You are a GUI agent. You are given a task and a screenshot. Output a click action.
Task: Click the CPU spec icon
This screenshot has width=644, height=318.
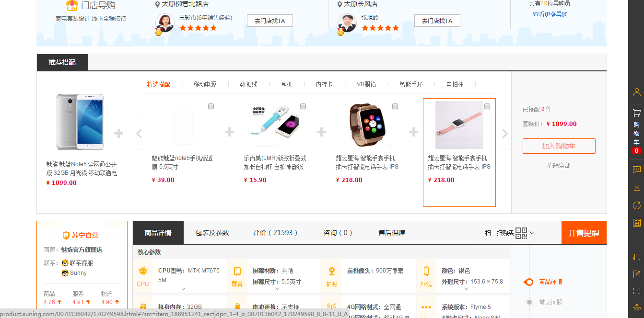(142, 271)
